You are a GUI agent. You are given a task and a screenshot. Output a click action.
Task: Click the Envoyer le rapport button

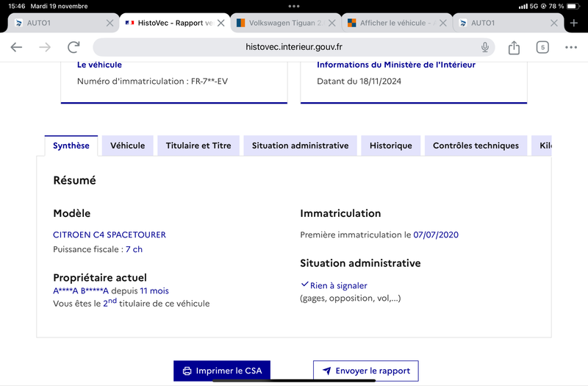point(365,371)
